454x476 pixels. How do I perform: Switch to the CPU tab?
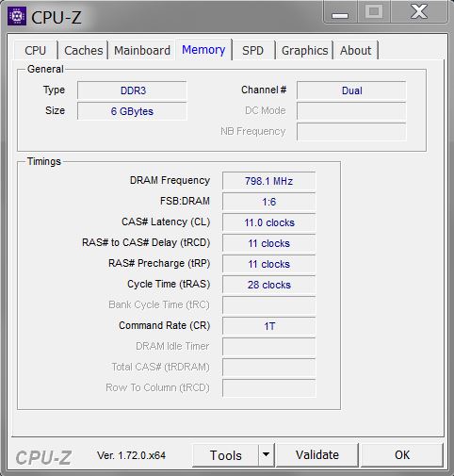[36, 51]
